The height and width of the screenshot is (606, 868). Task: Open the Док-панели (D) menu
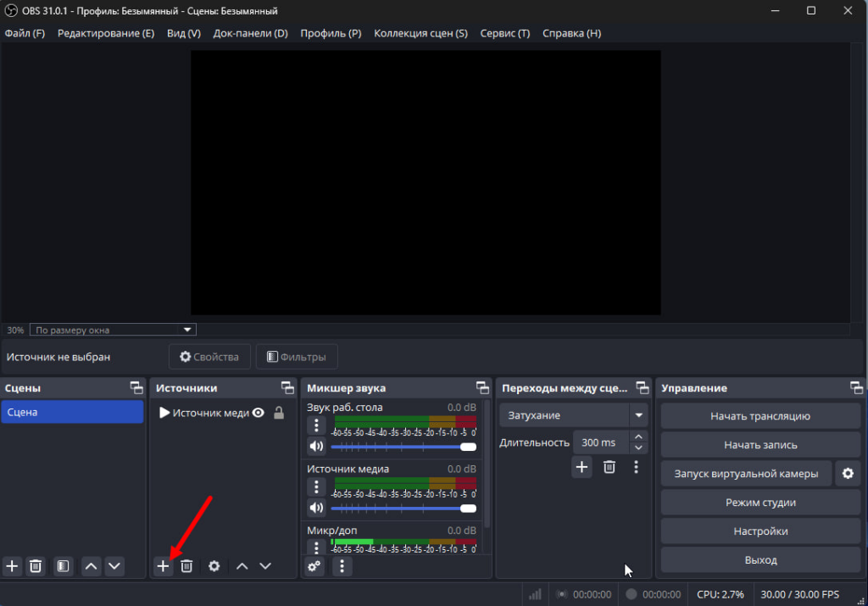click(x=250, y=33)
